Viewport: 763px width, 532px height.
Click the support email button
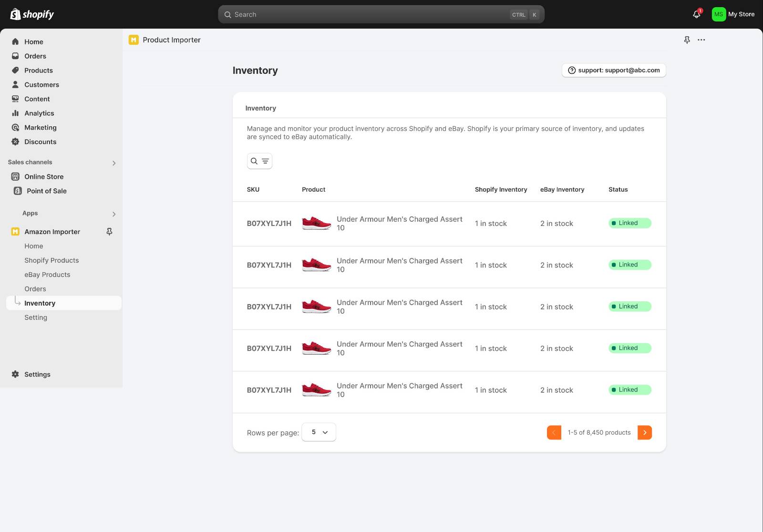pyautogui.click(x=613, y=70)
